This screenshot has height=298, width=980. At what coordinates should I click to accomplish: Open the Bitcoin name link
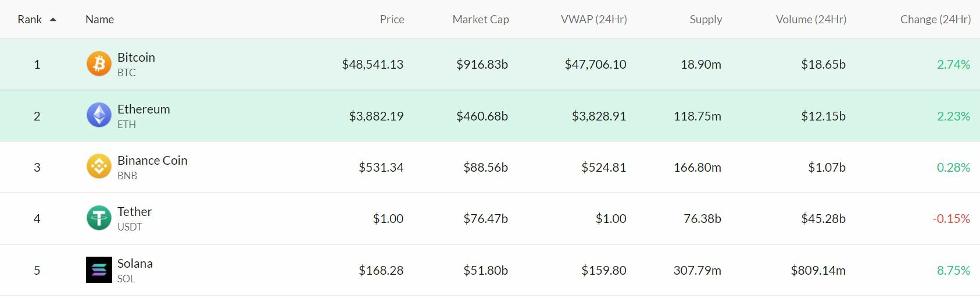[x=136, y=58]
